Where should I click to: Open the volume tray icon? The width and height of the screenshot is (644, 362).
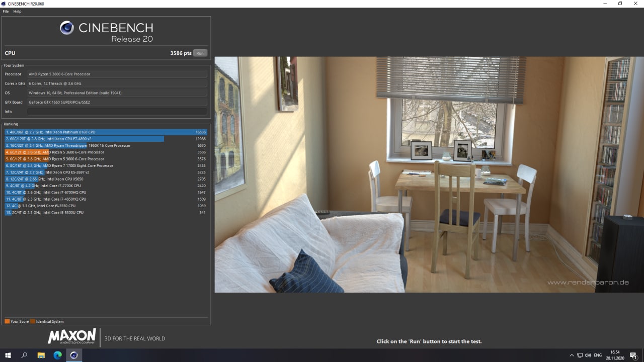click(588, 355)
